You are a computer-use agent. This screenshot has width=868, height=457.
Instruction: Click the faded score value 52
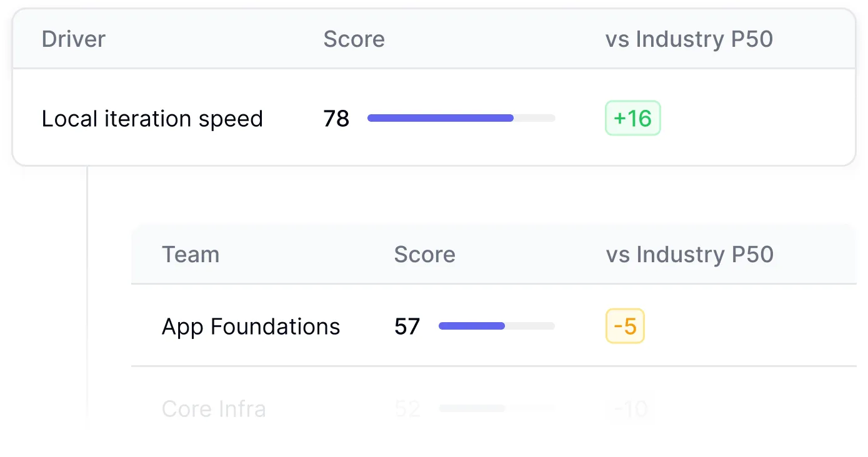[407, 410]
